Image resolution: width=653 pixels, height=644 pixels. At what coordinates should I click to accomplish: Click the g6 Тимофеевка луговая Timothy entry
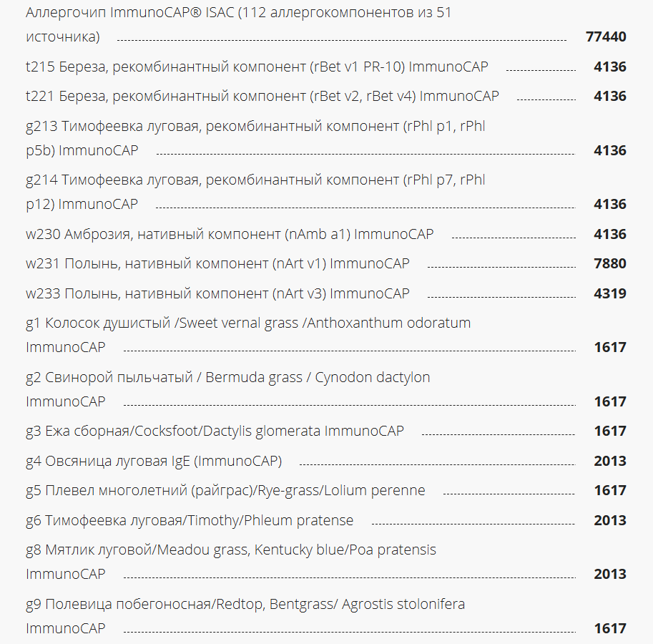[190, 521]
